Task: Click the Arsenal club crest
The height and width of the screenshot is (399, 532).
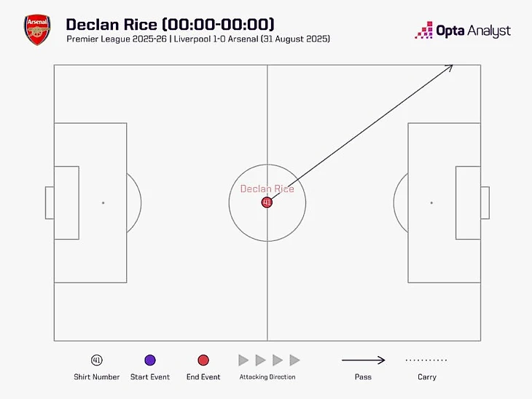Action: point(37,31)
